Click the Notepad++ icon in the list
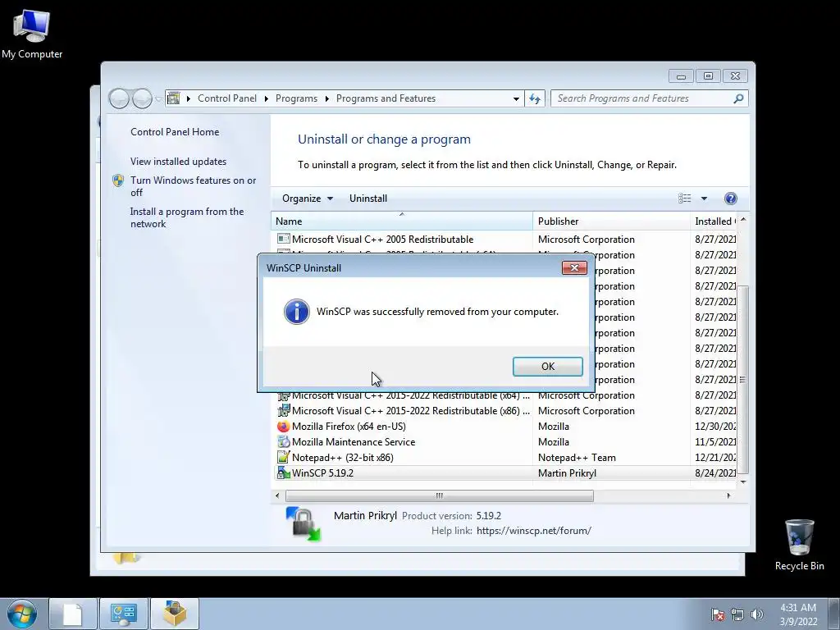 pos(283,458)
